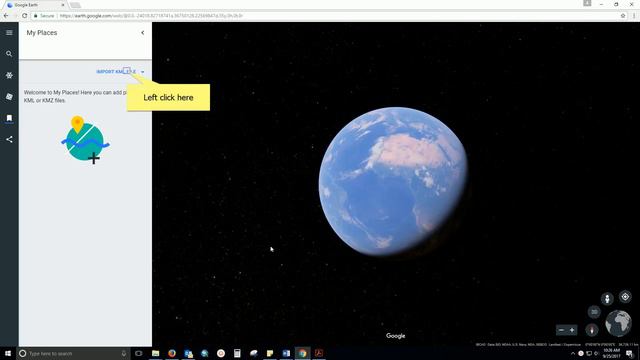Screen dimensions: 640x360
Task: Open the Windows Start menu
Action: tap(8, 353)
